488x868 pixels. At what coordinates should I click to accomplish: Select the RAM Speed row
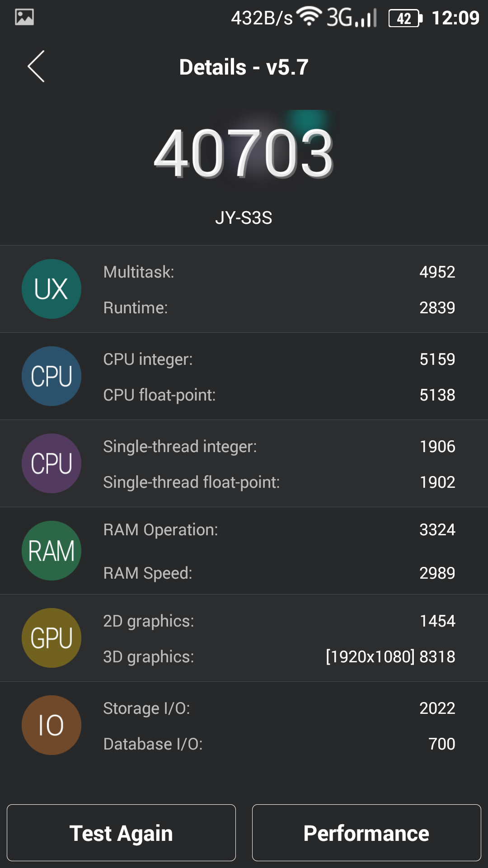click(x=279, y=573)
